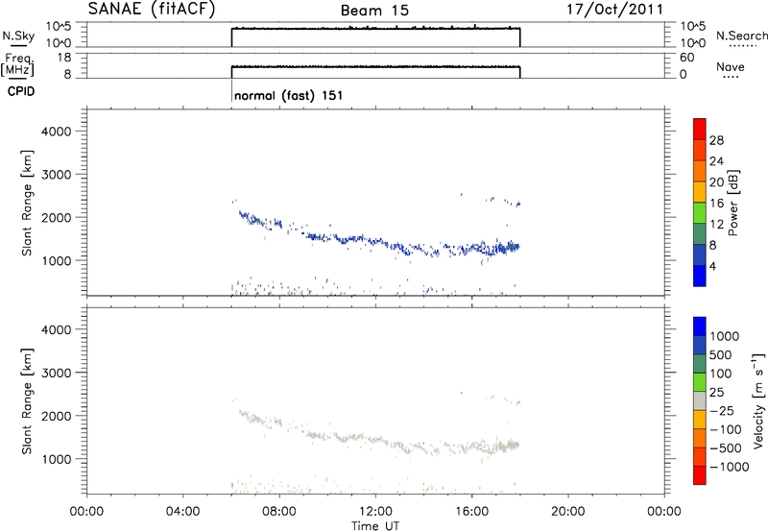Viewport: 768px width, 532px height.
Task: Click the blue bottom segment of power colorbar
Action: [x=700, y=276]
